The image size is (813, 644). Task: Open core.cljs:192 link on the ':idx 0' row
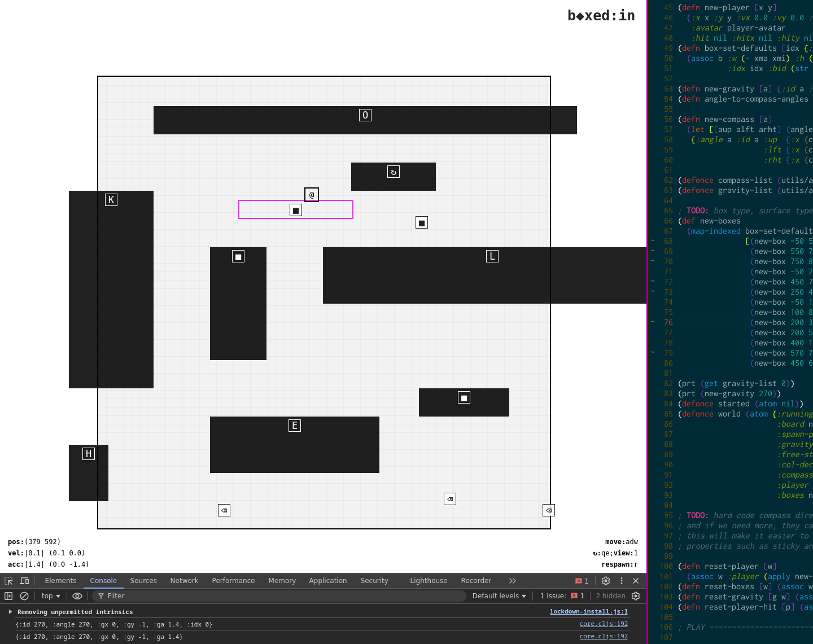[604, 624]
